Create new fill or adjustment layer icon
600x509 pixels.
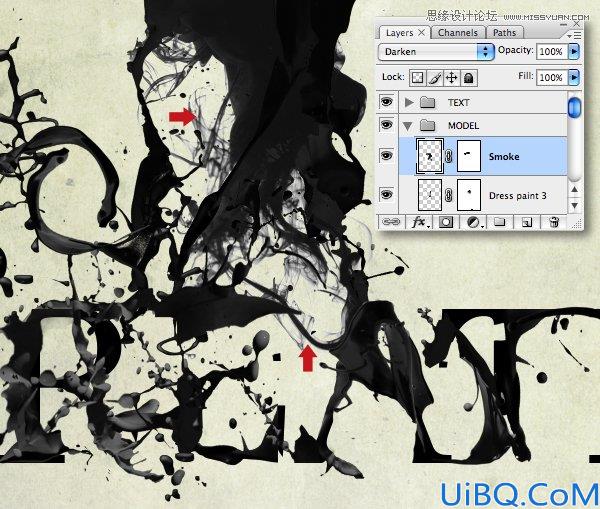tap(474, 222)
